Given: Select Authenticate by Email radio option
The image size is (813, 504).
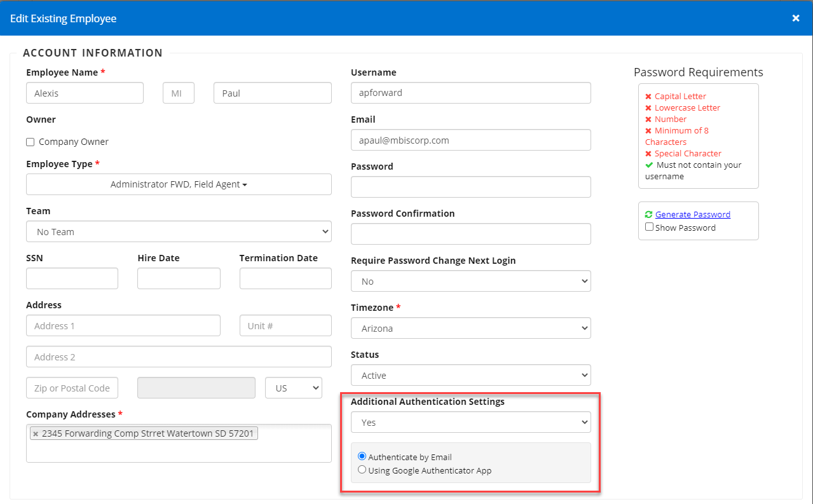Looking at the screenshot, I should 362,456.
